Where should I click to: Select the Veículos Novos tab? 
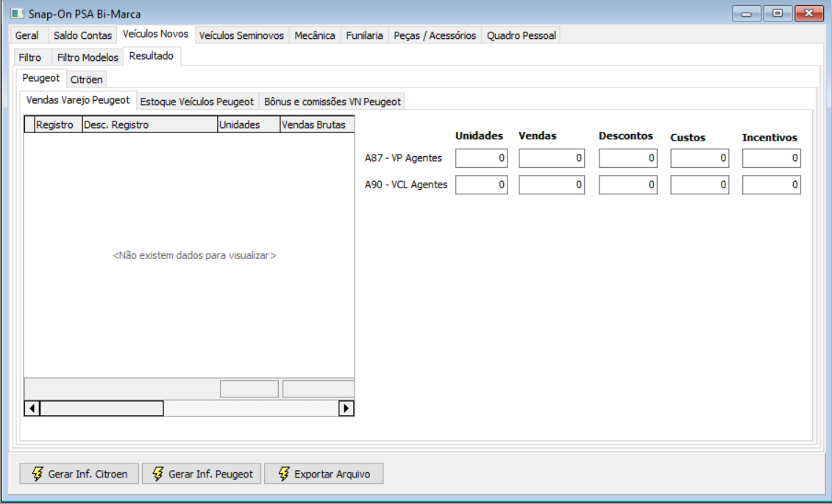point(155,34)
